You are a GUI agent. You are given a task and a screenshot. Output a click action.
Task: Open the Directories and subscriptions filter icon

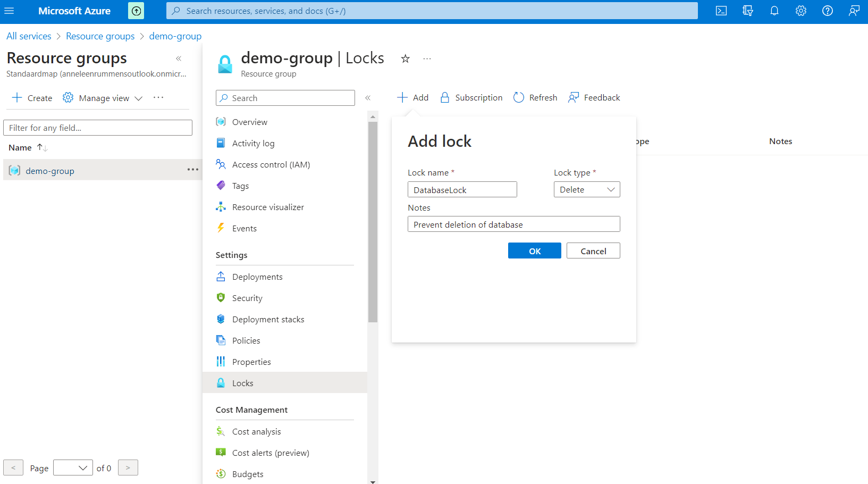click(748, 11)
